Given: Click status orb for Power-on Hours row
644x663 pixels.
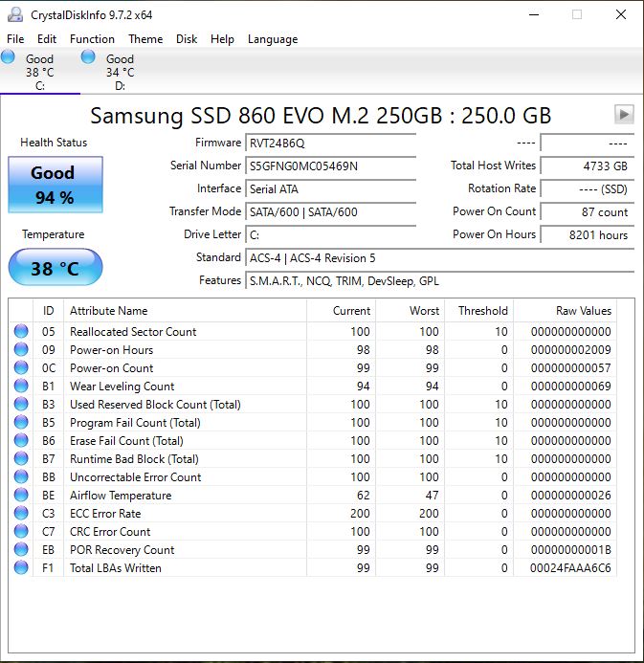Looking at the screenshot, I should pos(21,349).
